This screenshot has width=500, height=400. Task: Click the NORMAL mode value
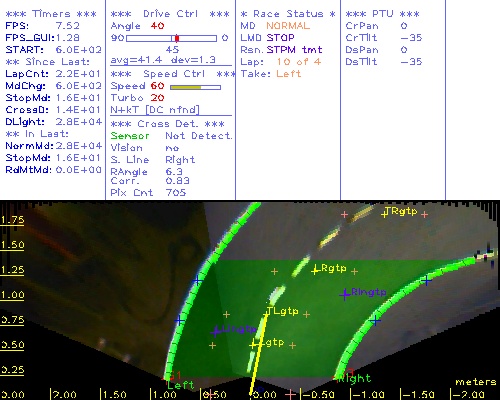(288, 26)
